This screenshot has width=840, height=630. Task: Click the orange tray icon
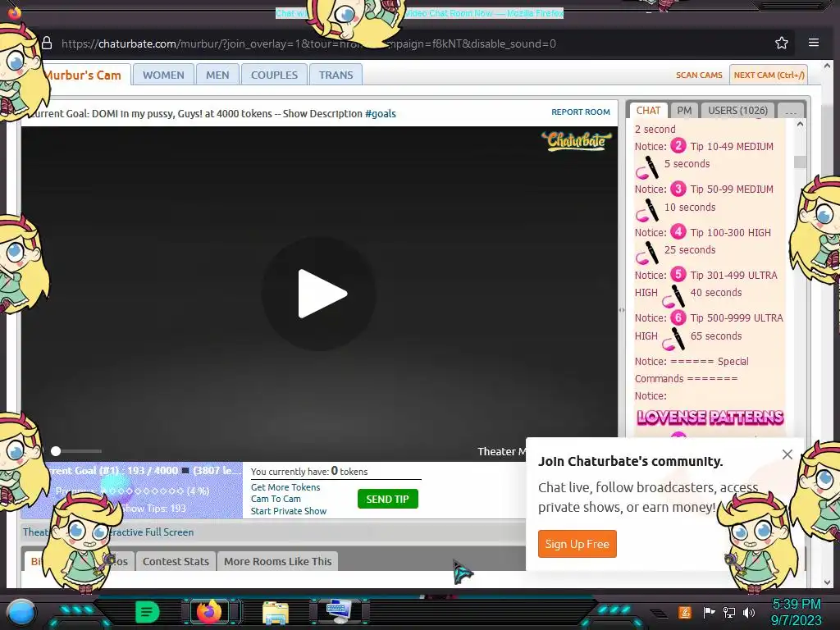(x=685, y=612)
